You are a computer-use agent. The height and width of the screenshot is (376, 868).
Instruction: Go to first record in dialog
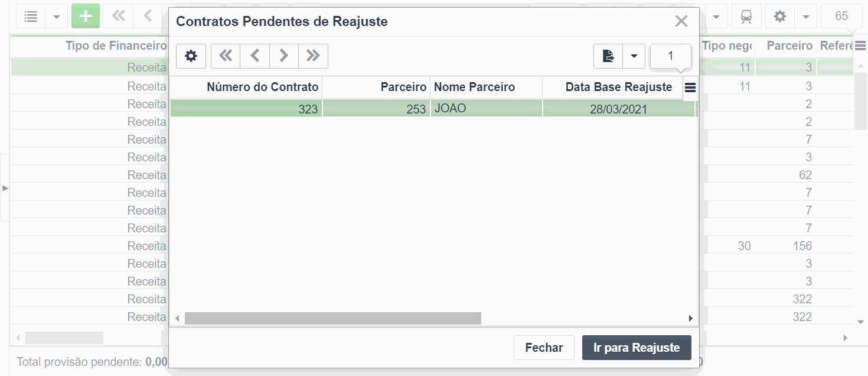226,56
